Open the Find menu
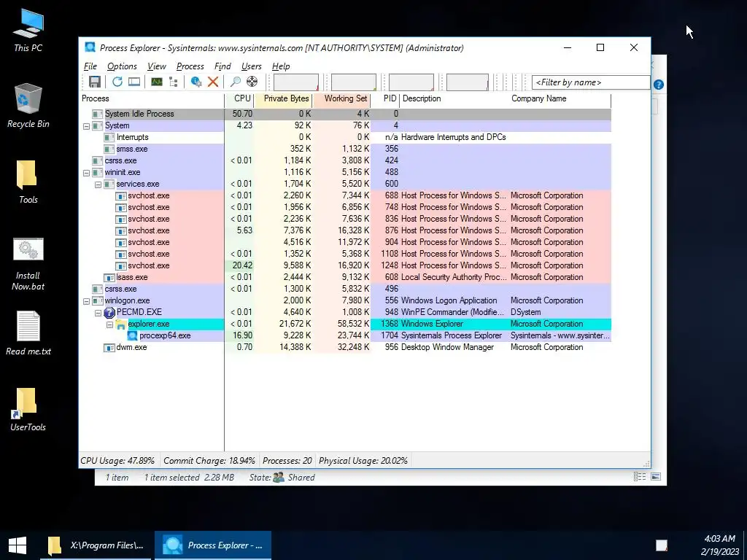 pyautogui.click(x=222, y=66)
